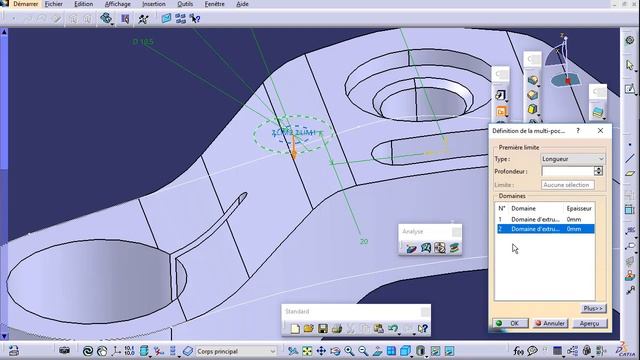Click the orange multi-pocket icon in floating toolbar

coord(501,111)
